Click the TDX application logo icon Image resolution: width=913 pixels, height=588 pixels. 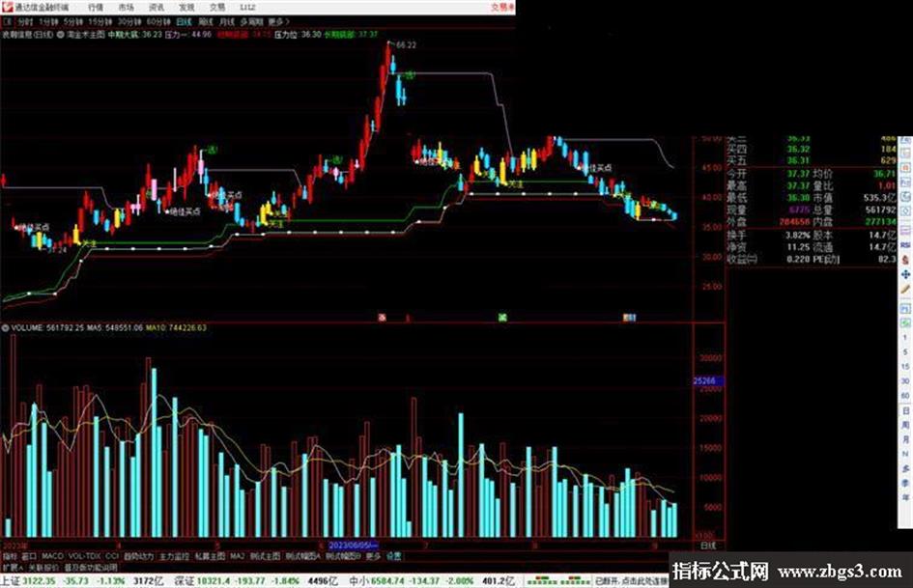tap(7, 7)
